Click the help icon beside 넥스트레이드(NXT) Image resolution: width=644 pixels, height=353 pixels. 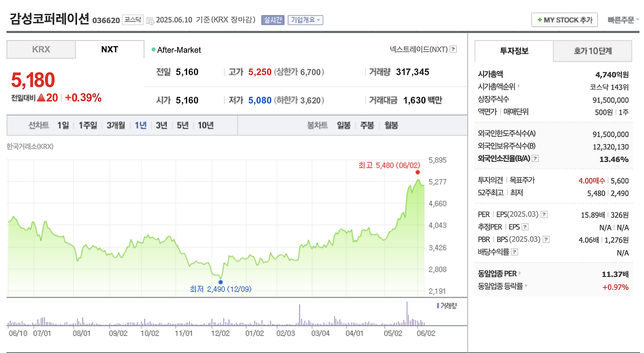[452, 50]
